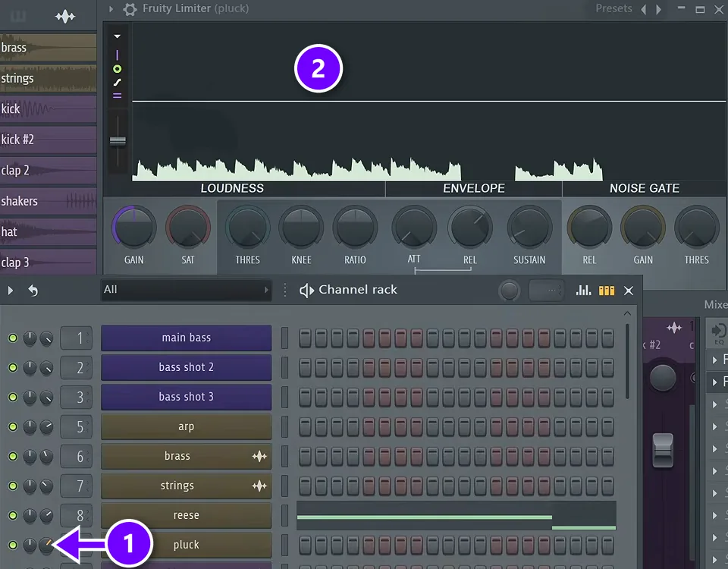
Task: Open the arp channel button
Action: pos(187,426)
